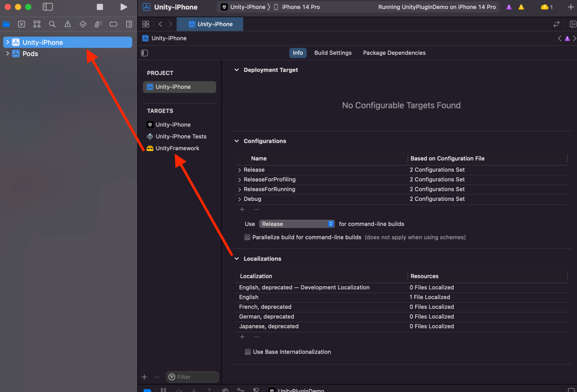Open the Report navigator icon
The width and height of the screenshot is (577, 392).
tap(129, 24)
